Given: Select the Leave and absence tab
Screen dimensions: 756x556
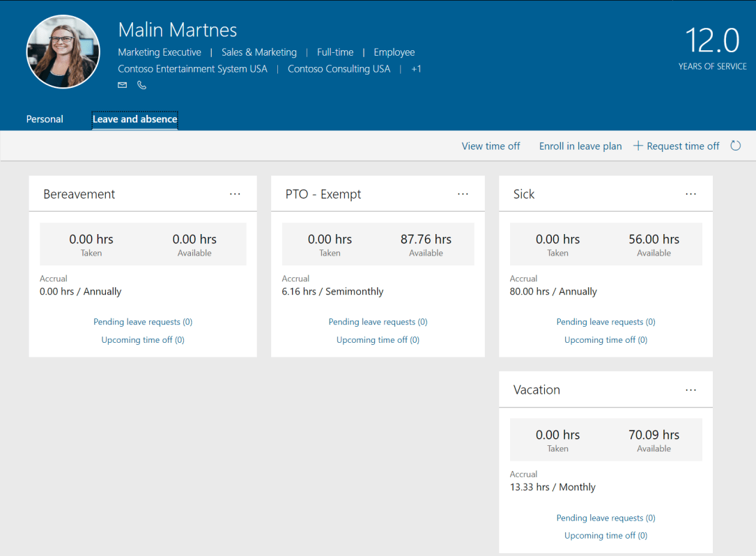Looking at the screenshot, I should [x=134, y=119].
